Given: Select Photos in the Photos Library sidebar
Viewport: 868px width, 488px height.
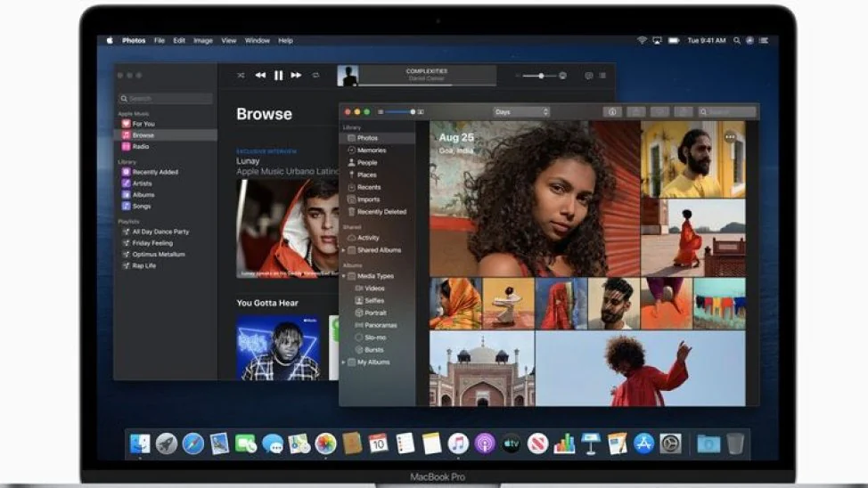Looking at the screenshot, I should pos(377,138).
